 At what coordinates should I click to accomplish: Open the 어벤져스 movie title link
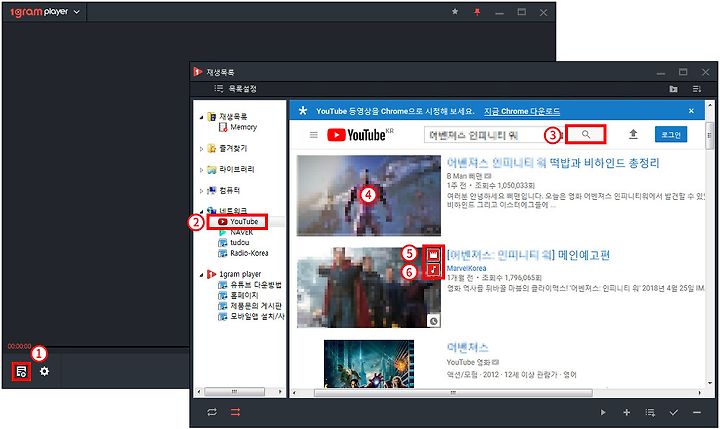tap(467, 347)
